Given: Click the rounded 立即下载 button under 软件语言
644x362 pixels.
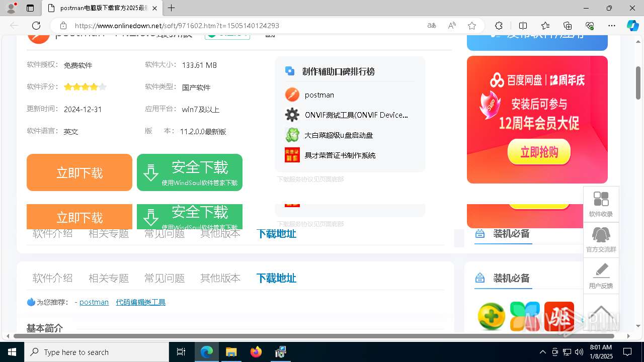Looking at the screenshot, I should pos(79,172).
